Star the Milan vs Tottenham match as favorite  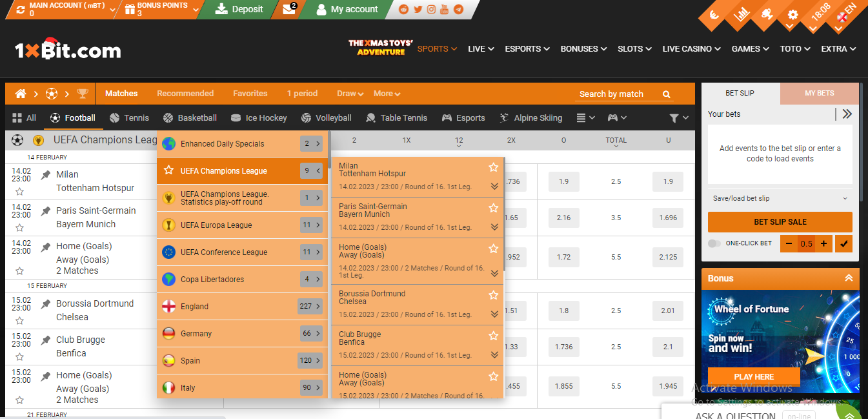[494, 167]
